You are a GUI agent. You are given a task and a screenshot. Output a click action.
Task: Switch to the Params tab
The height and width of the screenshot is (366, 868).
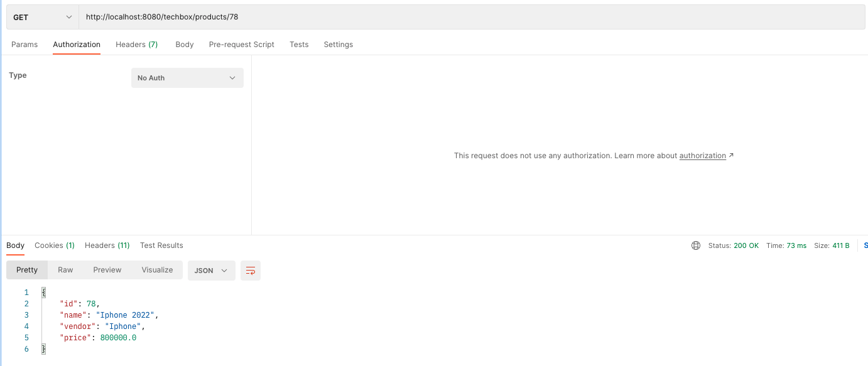(24, 45)
